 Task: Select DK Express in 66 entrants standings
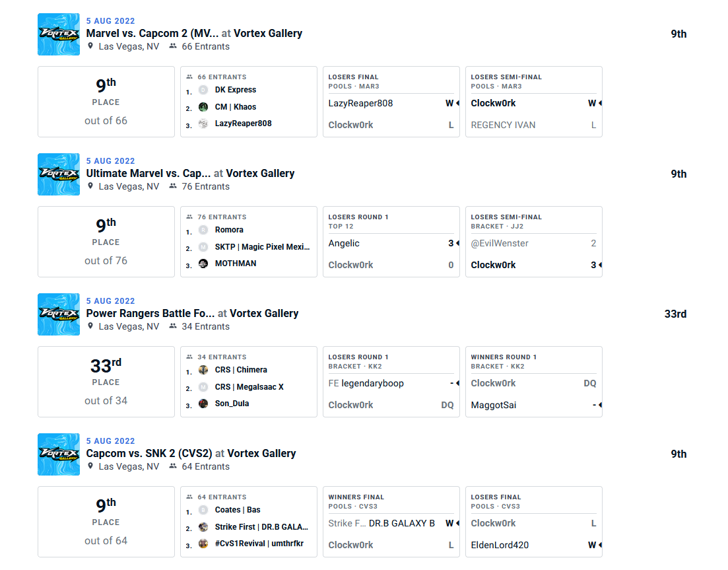(236, 90)
